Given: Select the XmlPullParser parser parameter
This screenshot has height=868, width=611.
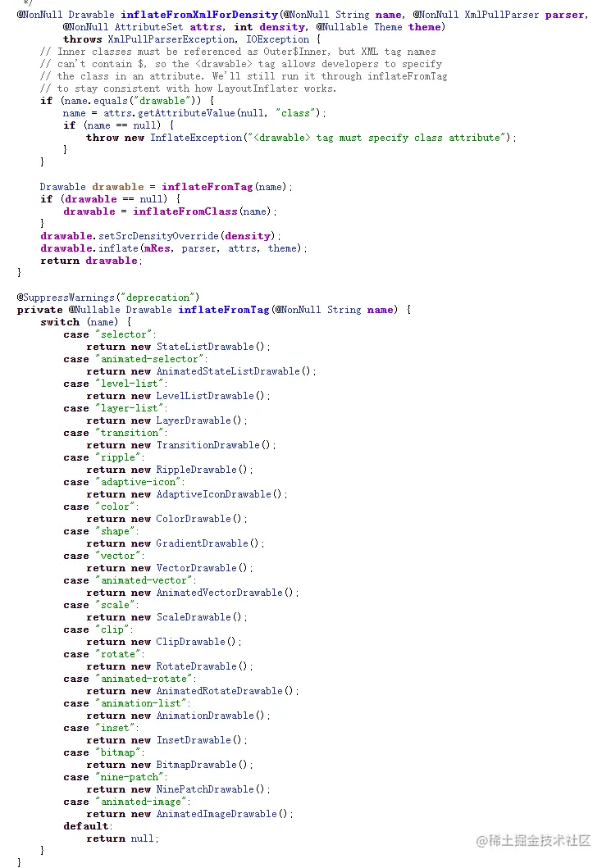Looking at the screenshot, I should (524, 15).
